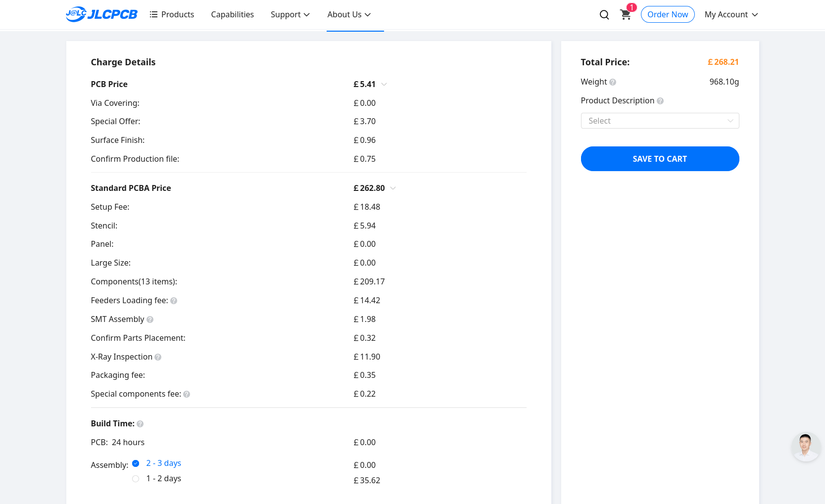Image resolution: width=825 pixels, height=504 pixels.
Task: Open the live chat support avatar
Action: 805,447
